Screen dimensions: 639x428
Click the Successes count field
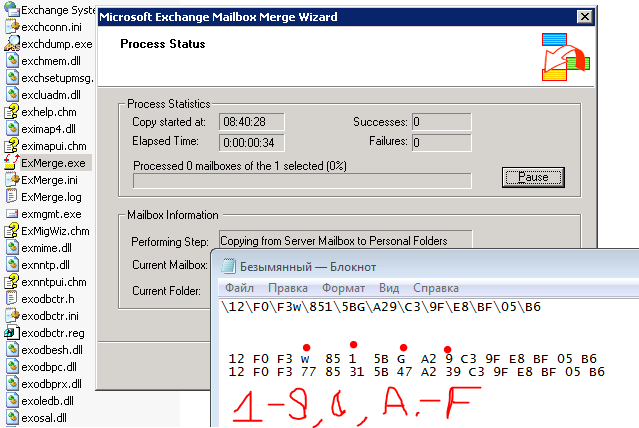click(x=441, y=122)
